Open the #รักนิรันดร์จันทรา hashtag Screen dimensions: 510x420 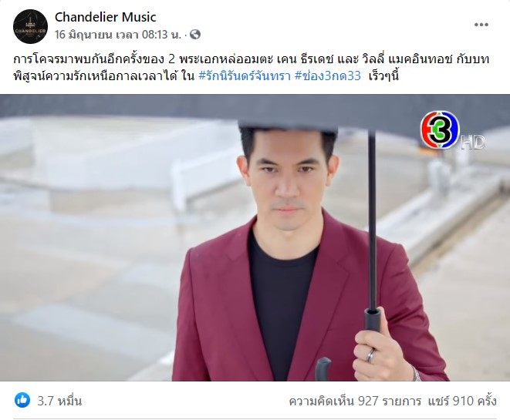pos(245,76)
